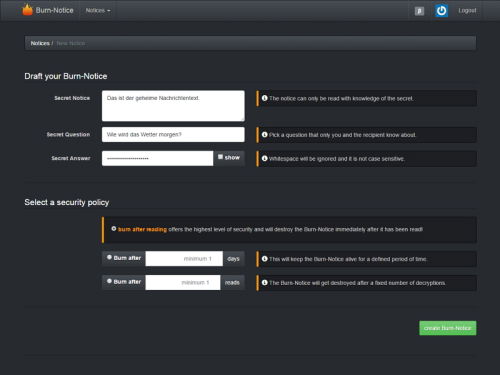Click the Burn-Notice brand title
The height and width of the screenshot is (375, 500).
pos(55,10)
